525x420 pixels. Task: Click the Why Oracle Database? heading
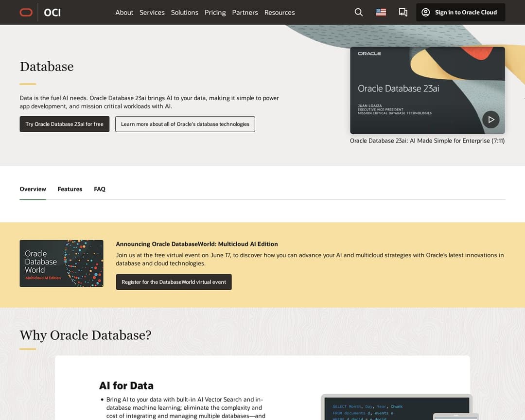pos(86,335)
